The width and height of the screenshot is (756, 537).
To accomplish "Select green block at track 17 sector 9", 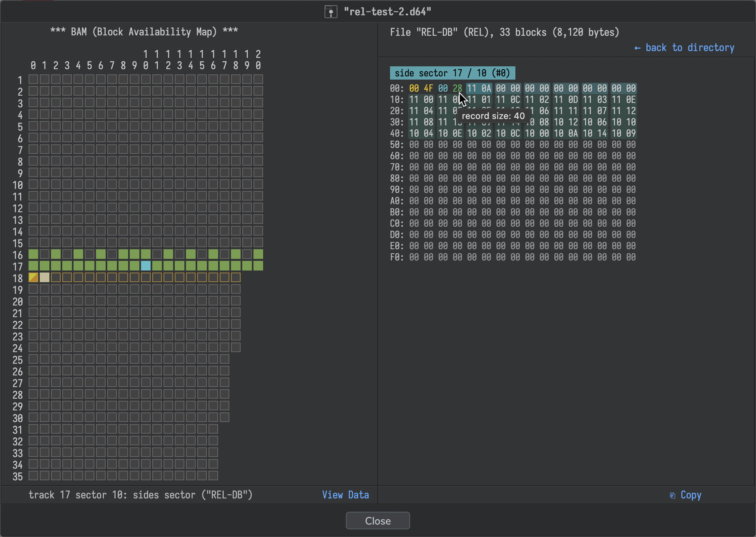I will pos(135,266).
